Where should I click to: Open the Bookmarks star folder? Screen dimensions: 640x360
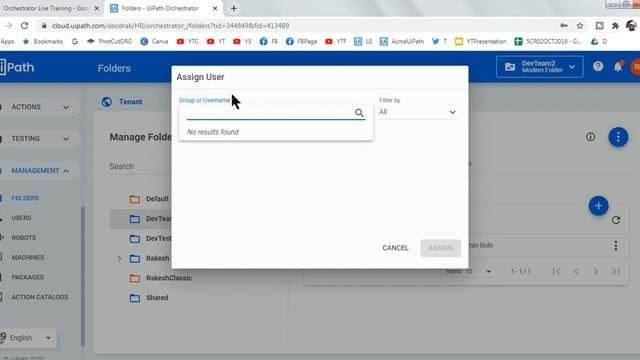click(x=42, y=42)
